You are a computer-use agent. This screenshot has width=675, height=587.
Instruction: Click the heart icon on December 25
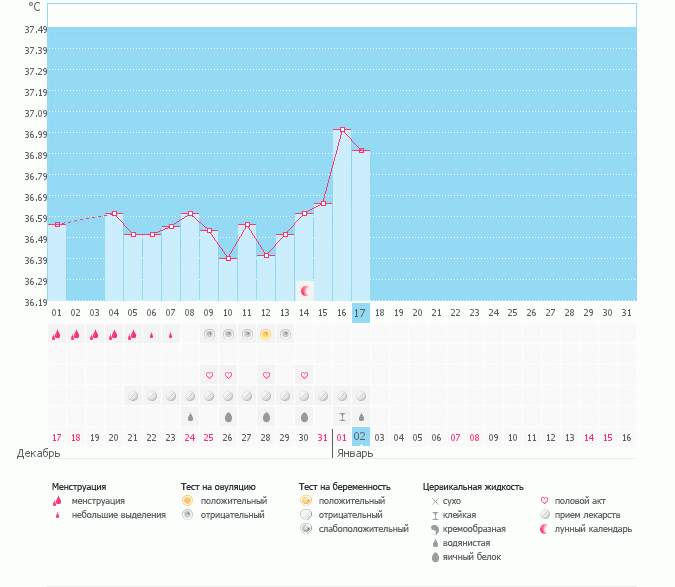[209, 375]
